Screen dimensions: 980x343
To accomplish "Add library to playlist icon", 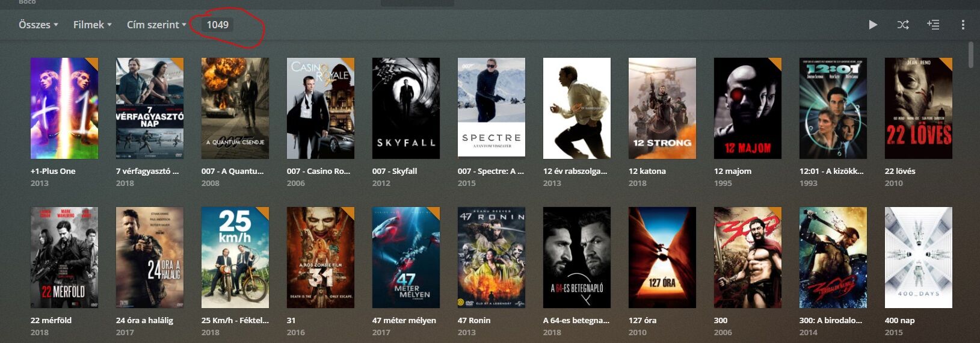I will pos(933,25).
